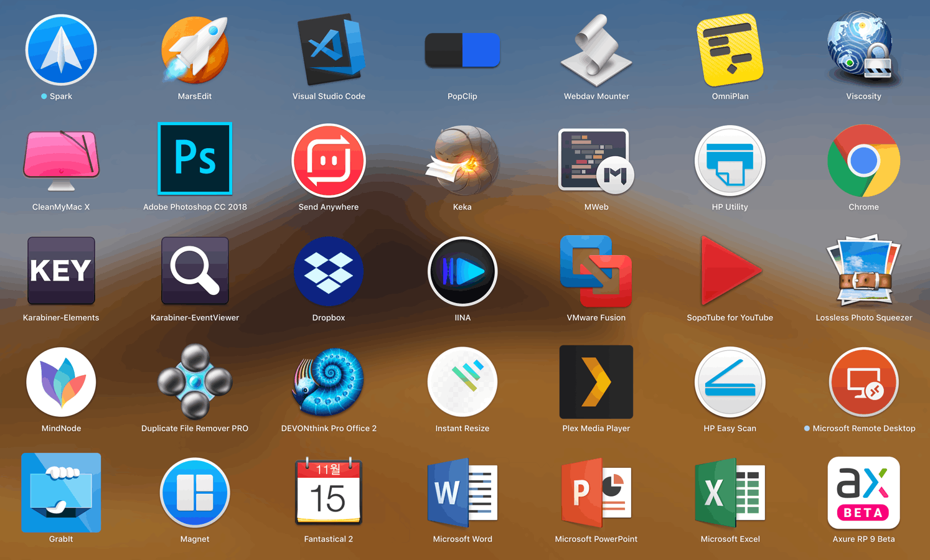Viewport: 930px width, 560px height.
Task: Launch MindNode icon
Action: pos(61,381)
